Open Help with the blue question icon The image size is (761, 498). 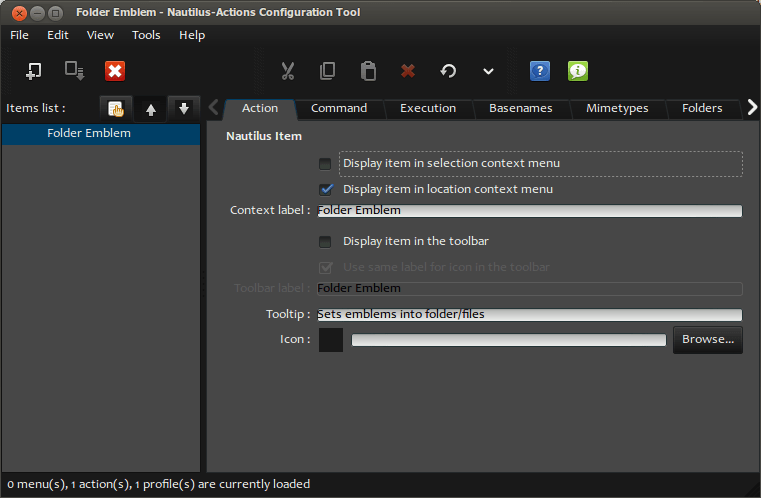point(540,71)
